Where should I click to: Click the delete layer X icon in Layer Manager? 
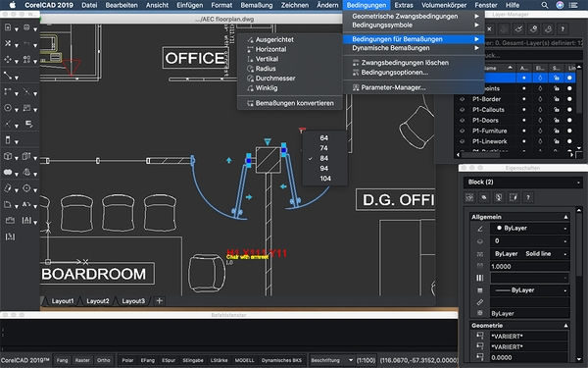click(489, 28)
